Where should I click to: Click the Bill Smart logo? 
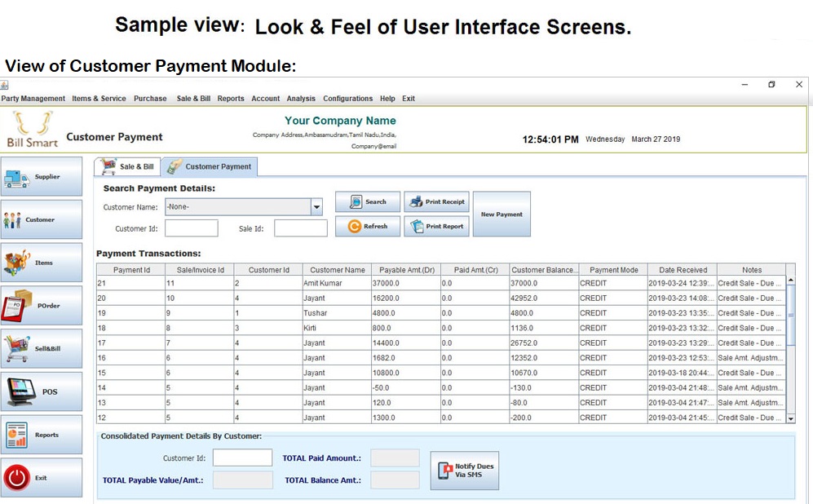32,130
